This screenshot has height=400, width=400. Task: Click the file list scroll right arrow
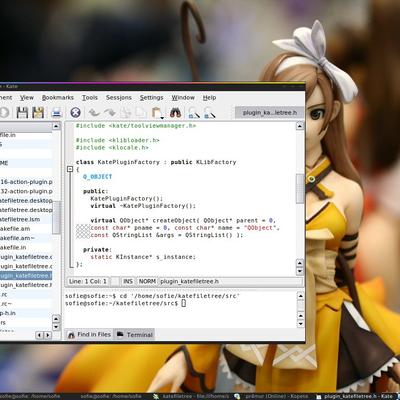click(x=48, y=335)
